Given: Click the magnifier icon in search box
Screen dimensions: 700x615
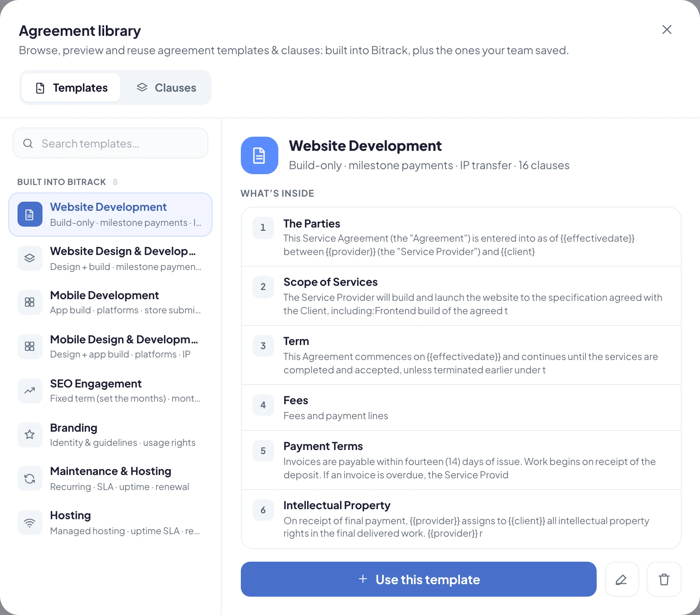Looking at the screenshot, I should tap(28, 143).
